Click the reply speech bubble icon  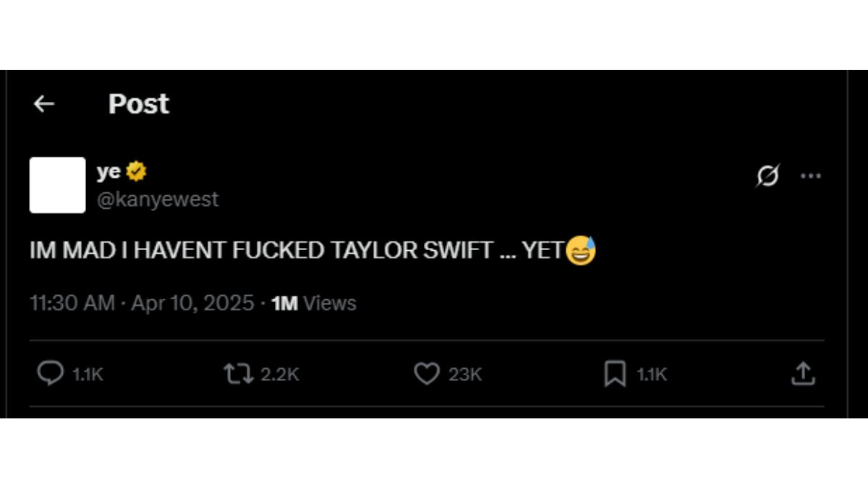[x=50, y=373]
